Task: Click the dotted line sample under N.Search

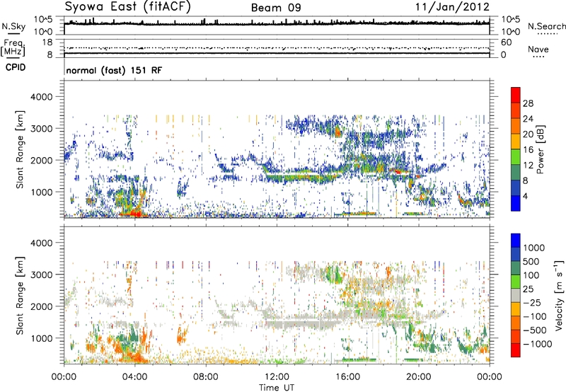Action: (x=548, y=34)
